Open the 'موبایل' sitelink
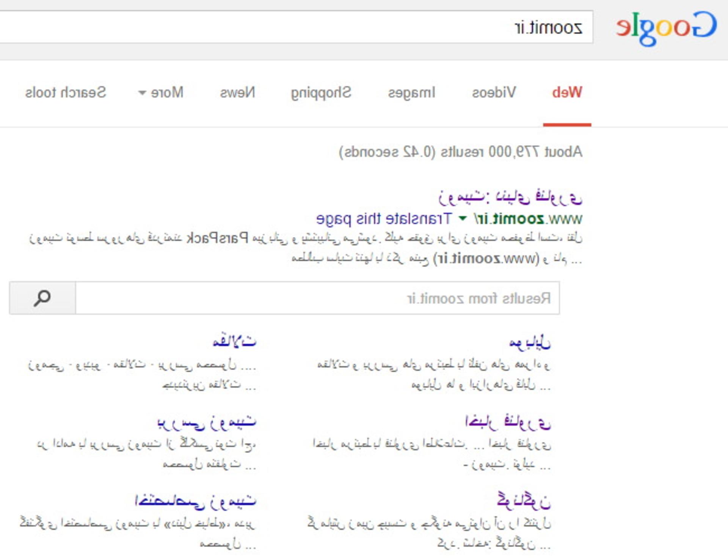This screenshot has width=728, height=560. [x=530, y=342]
